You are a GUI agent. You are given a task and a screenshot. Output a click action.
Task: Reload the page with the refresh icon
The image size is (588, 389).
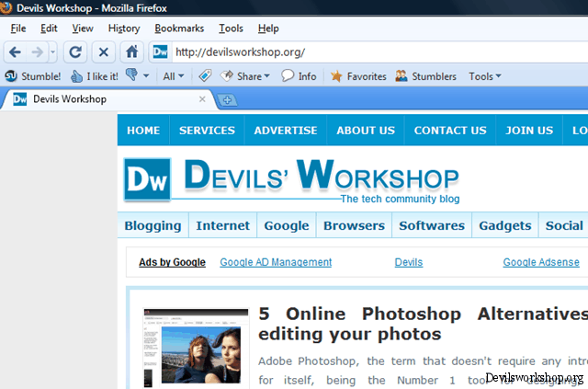click(x=75, y=51)
